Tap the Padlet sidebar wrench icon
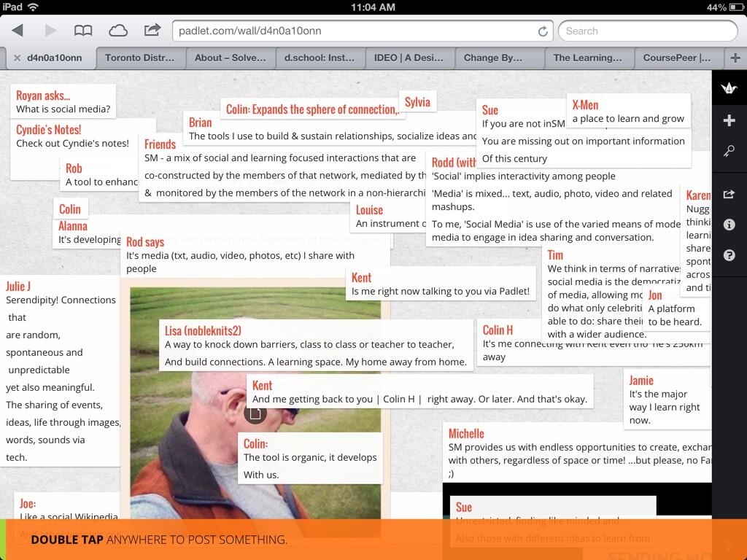 pyautogui.click(x=729, y=152)
